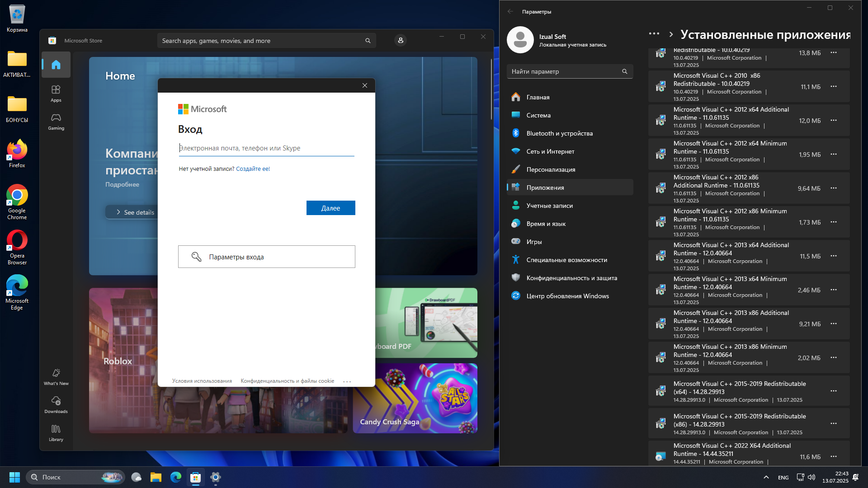Open Firefox desktop shortcut
The width and height of the screenshot is (868, 488).
coord(17,154)
